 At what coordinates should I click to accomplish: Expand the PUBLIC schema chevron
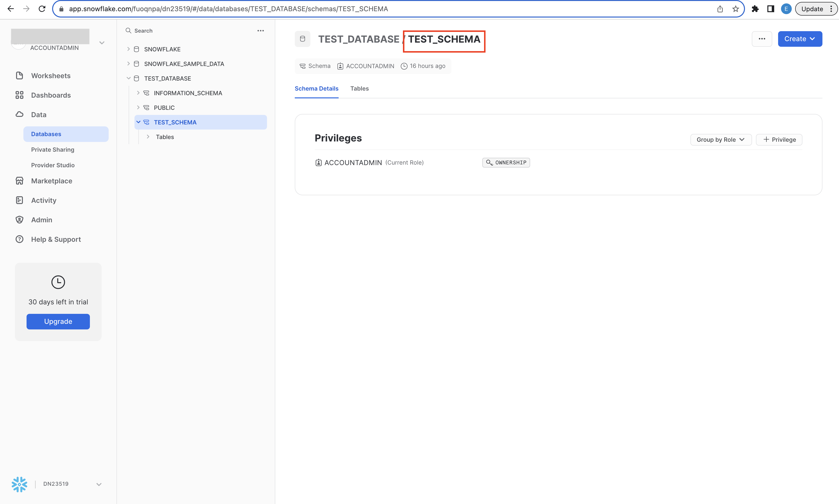138,108
